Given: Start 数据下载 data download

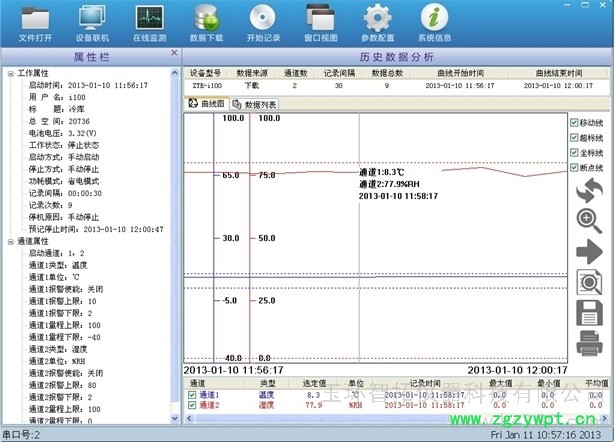Looking at the screenshot, I should (x=205, y=20).
